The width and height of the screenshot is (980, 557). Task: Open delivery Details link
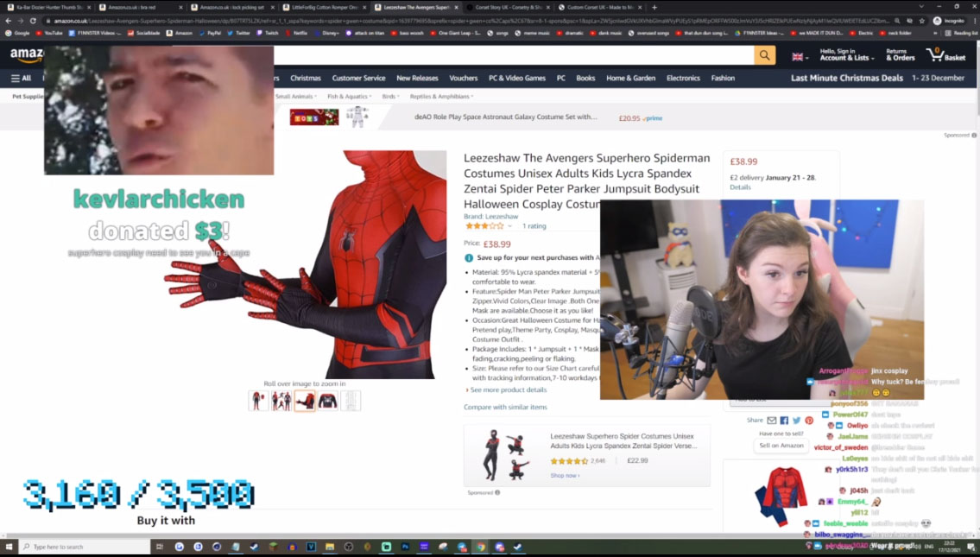pyautogui.click(x=740, y=187)
